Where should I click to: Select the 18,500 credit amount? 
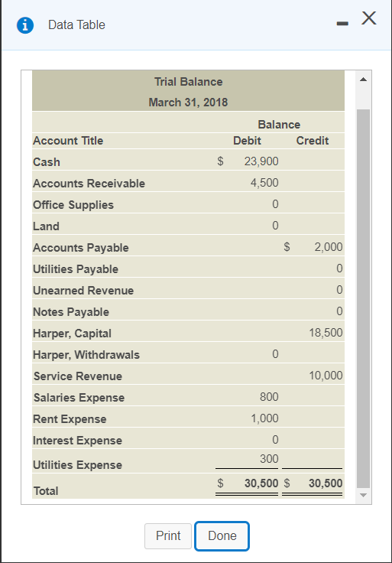(x=326, y=333)
